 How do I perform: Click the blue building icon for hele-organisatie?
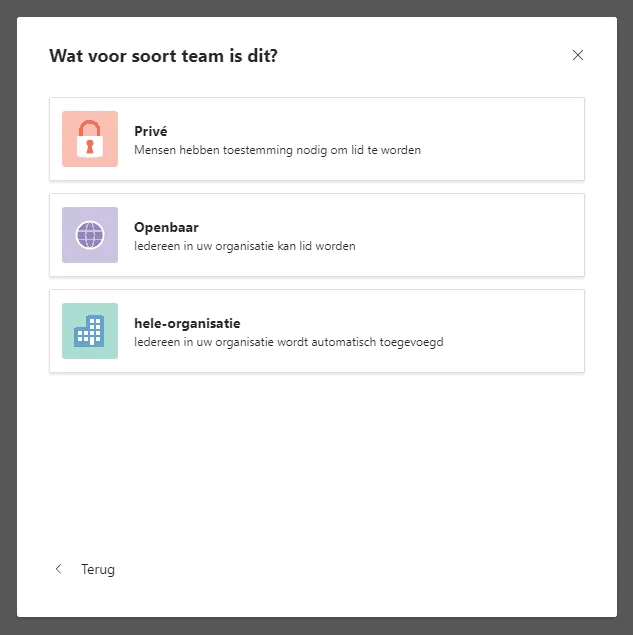90,332
